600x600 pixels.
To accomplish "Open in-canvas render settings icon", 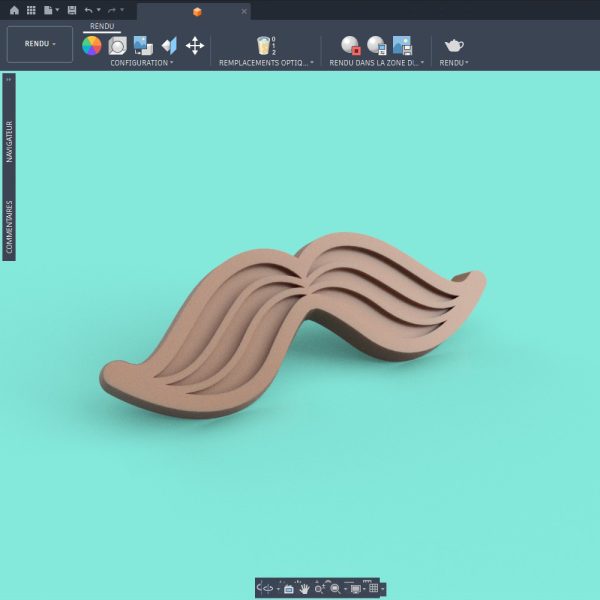I will 377,45.
